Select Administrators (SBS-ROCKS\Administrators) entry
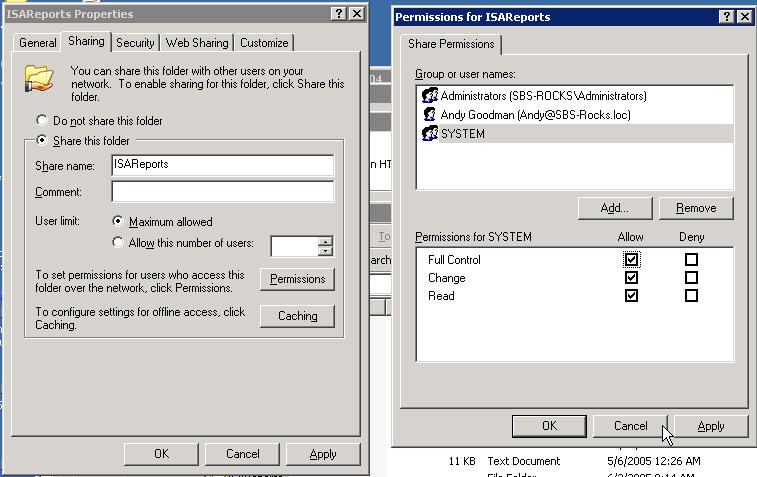This screenshot has height=477, width=757. pyautogui.click(x=575, y=96)
